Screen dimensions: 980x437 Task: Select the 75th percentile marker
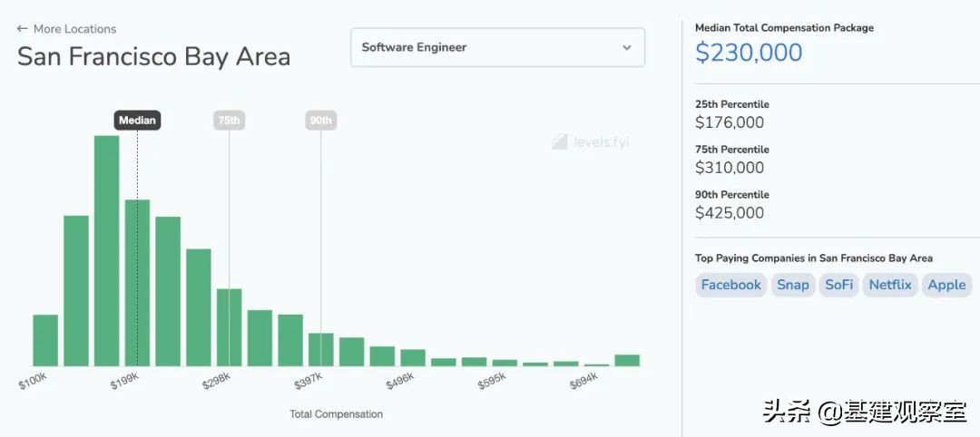229,121
